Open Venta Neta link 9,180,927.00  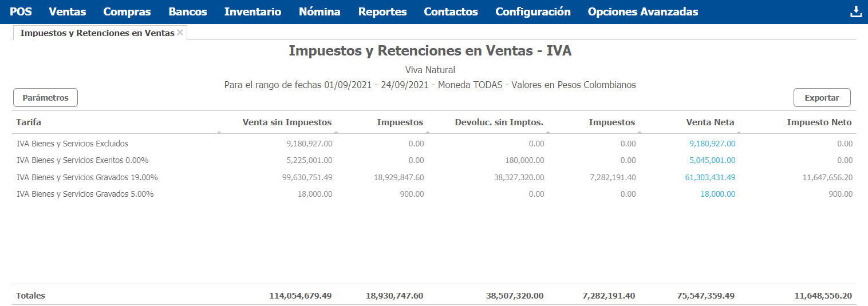point(712,144)
